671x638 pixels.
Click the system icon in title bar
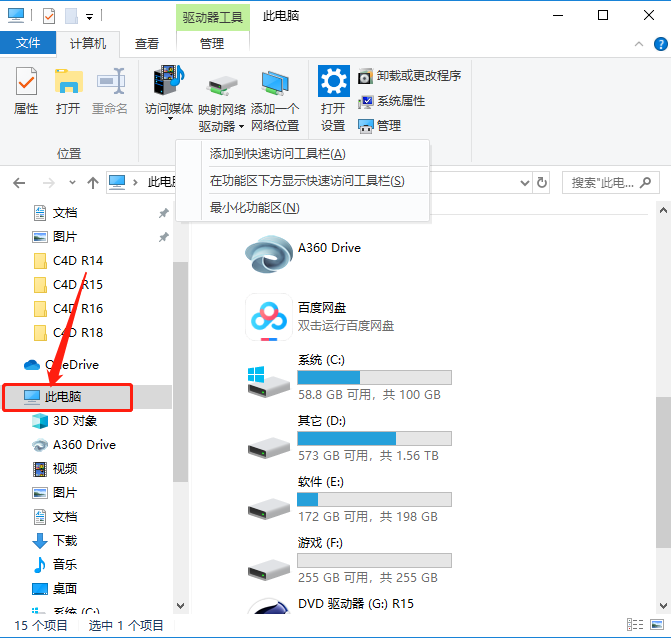click(16, 16)
